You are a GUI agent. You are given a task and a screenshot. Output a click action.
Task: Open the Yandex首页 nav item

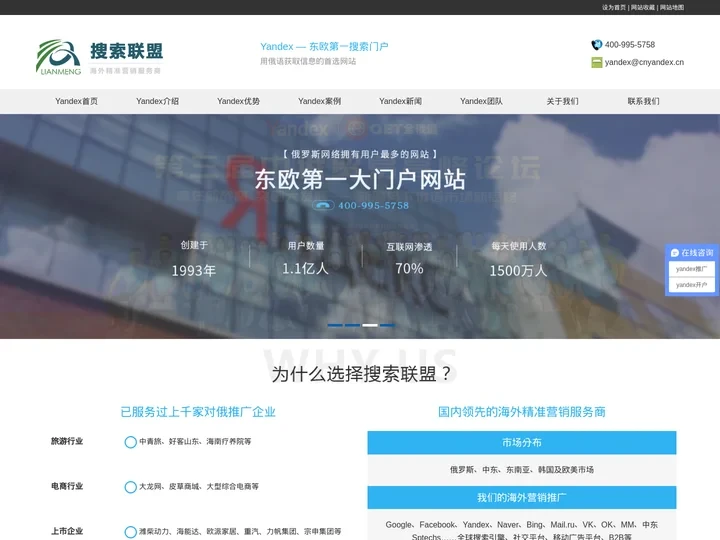[76, 101]
